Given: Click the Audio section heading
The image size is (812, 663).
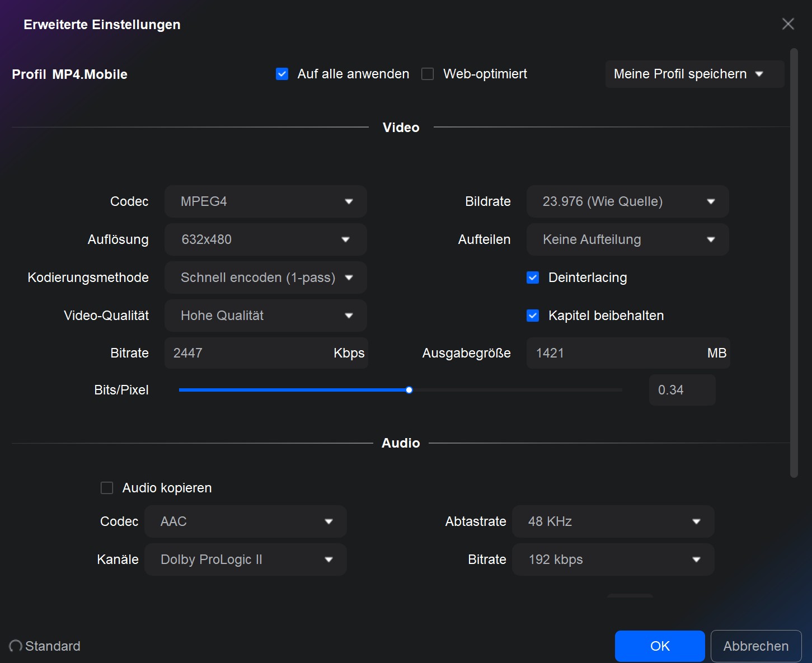Looking at the screenshot, I should tap(401, 443).
